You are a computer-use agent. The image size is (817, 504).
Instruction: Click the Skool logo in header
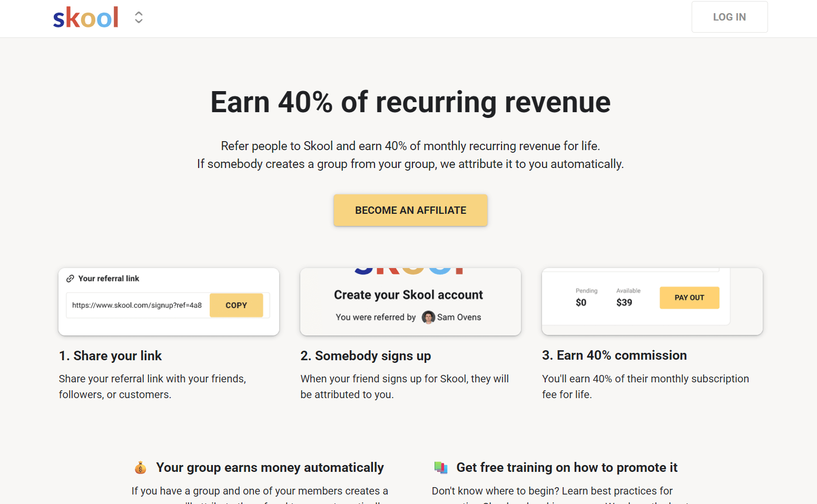coord(86,18)
